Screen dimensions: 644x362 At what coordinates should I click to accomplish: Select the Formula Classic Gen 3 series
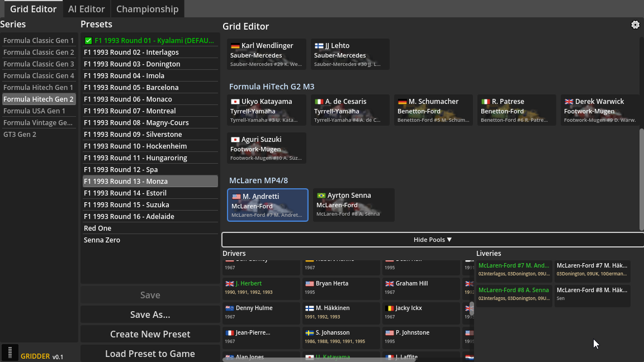tap(39, 64)
